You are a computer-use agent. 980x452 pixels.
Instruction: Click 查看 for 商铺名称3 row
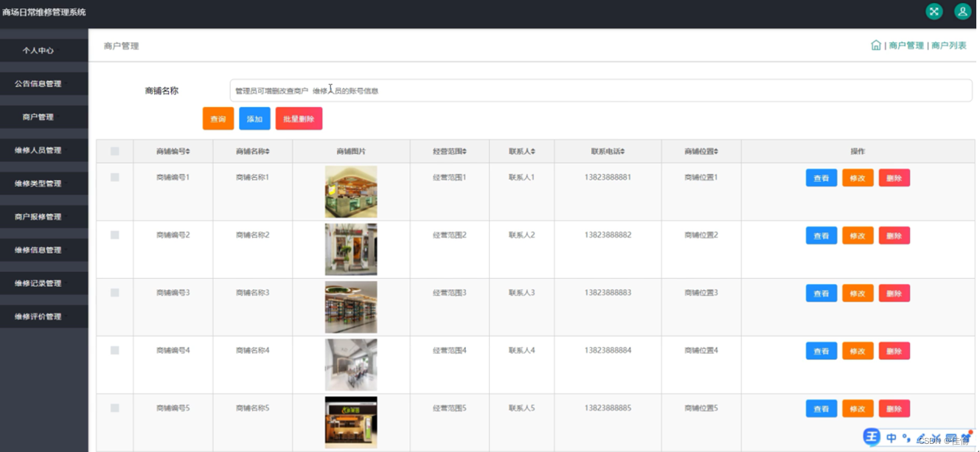821,293
